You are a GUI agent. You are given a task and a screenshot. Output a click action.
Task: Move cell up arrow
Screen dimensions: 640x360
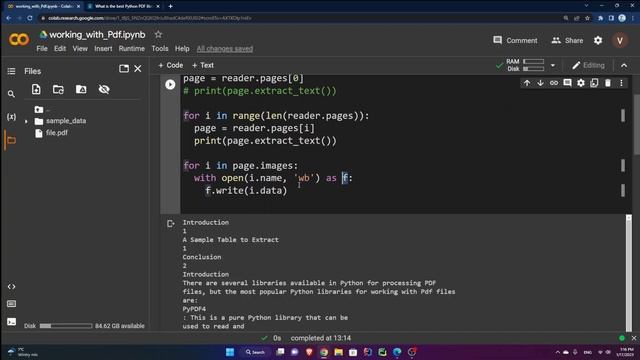pos(527,83)
